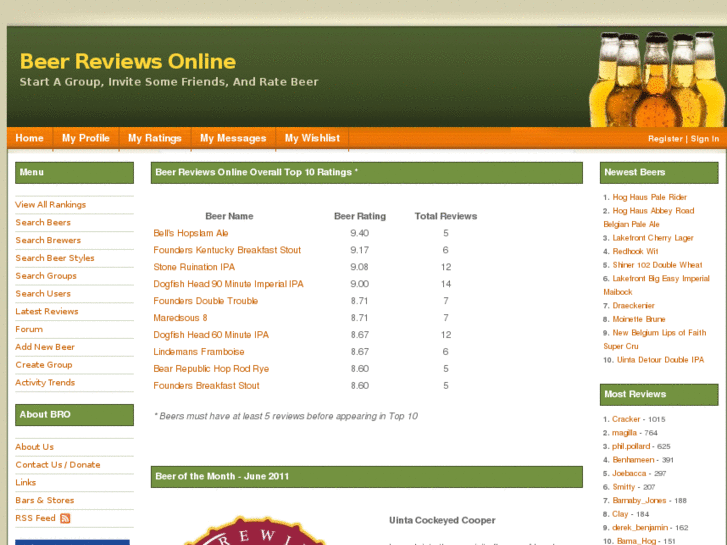The width and height of the screenshot is (727, 545).
Task: Click the orange RSS feed icon
Action: [65, 518]
